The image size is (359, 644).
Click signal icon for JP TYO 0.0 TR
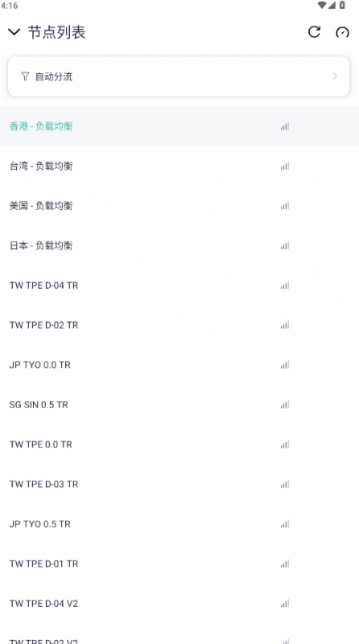pyautogui.click(x=285, y=365)
